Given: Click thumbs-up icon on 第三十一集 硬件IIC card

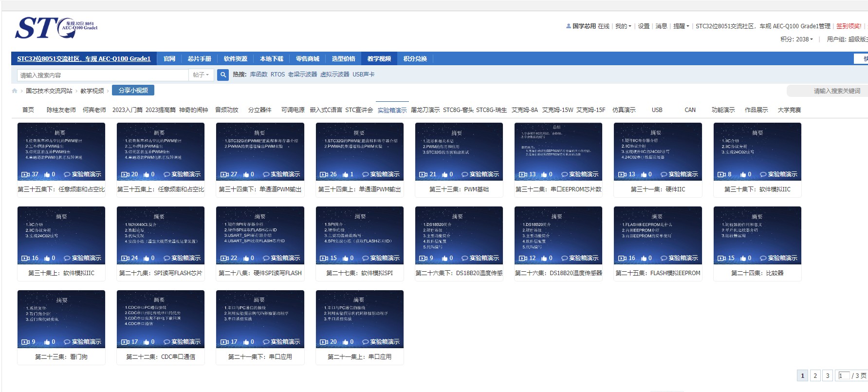Looking at the screenshot, I should (x=644, y=174).
